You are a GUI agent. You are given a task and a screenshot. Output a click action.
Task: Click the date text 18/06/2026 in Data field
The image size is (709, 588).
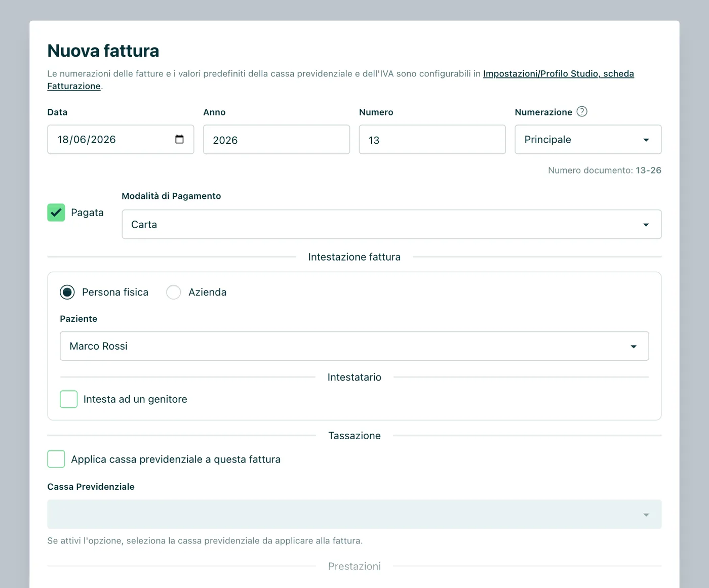tap(87, 140)
